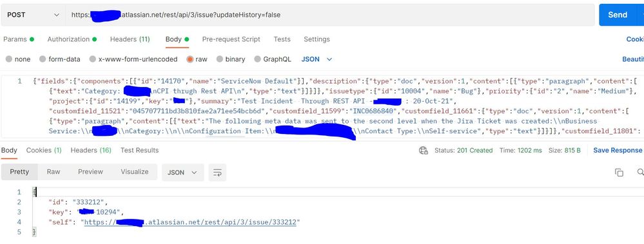Click the "id": "333212" response line
The height and width of the screenshot is (244, 644).
pos(78,202)
